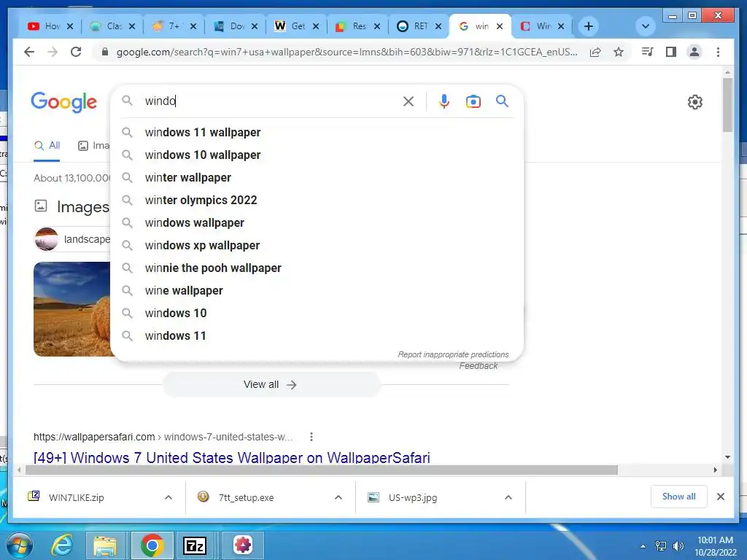Click 'Show all' downloads button
This screenshot has width=747, height=560.
[x=678, y=497]
